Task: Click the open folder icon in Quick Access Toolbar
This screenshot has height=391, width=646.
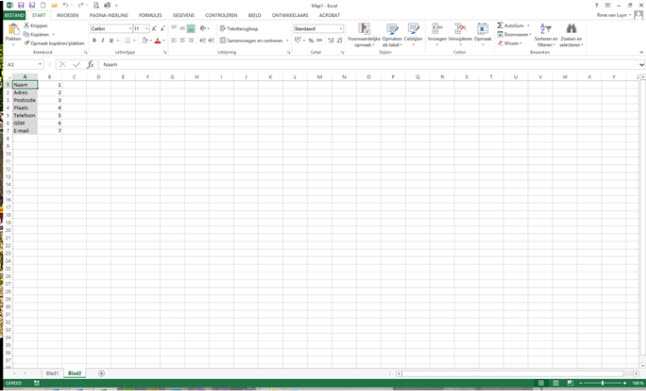Action: point(54,5)
